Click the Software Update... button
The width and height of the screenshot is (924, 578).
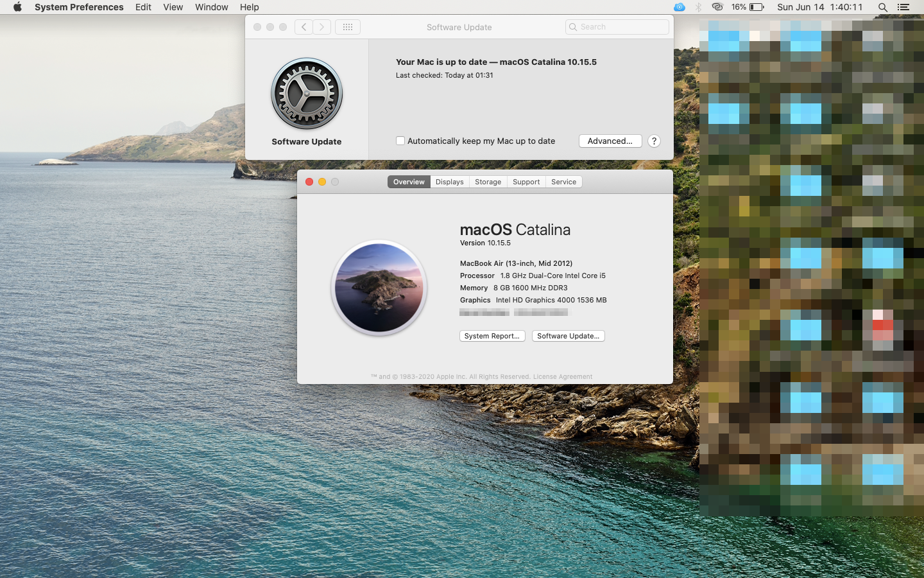click(568, 336)
